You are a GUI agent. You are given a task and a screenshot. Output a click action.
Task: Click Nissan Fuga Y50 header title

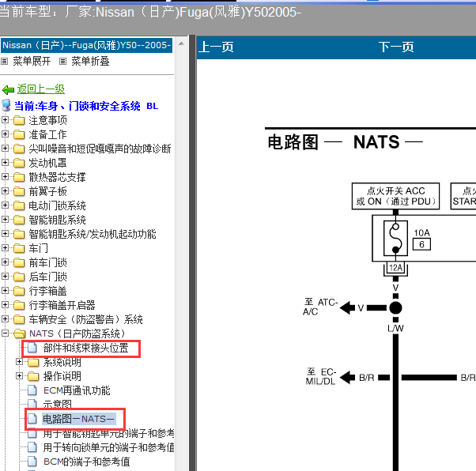pos(86,46)
